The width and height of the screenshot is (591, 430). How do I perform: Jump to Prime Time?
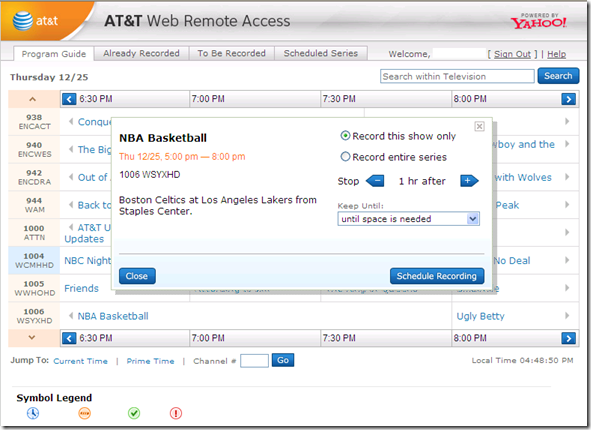[x=150, y=361]
